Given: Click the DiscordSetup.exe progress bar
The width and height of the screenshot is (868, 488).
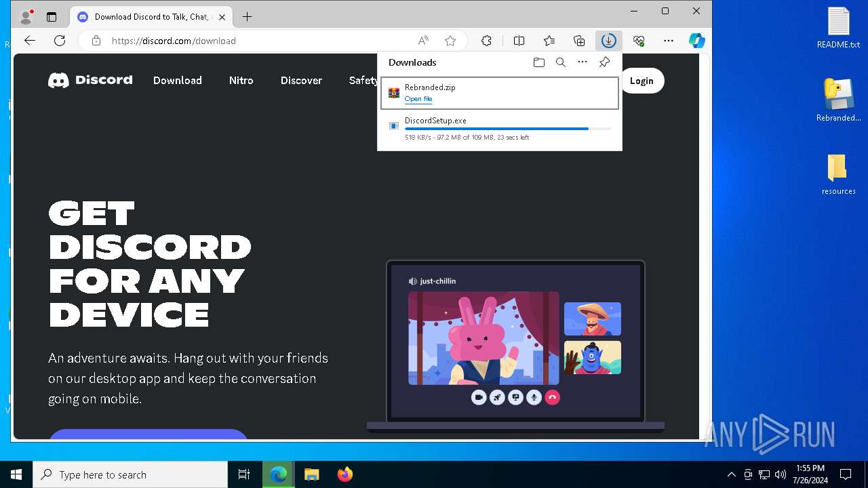Looking at the screenshot, I should 508,129.
